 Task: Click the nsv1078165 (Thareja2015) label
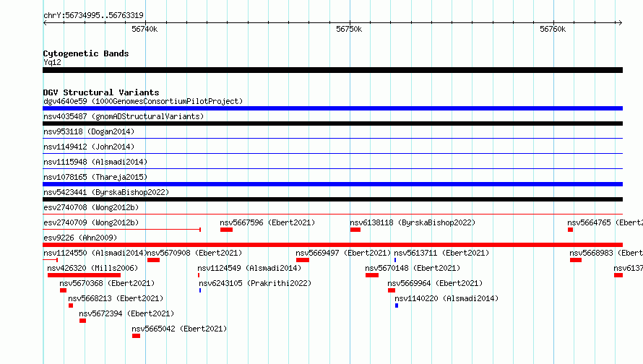coord(95,177)
